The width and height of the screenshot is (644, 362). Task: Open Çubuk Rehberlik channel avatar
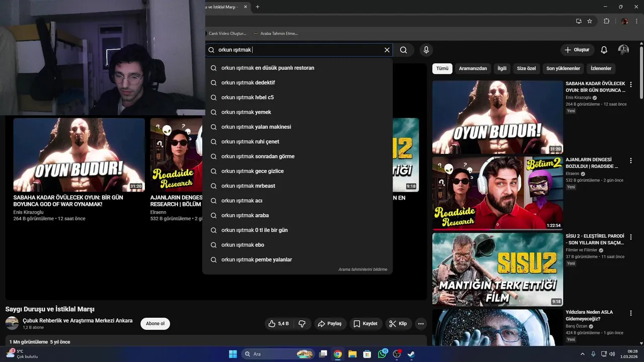click(x=12, y=323)
